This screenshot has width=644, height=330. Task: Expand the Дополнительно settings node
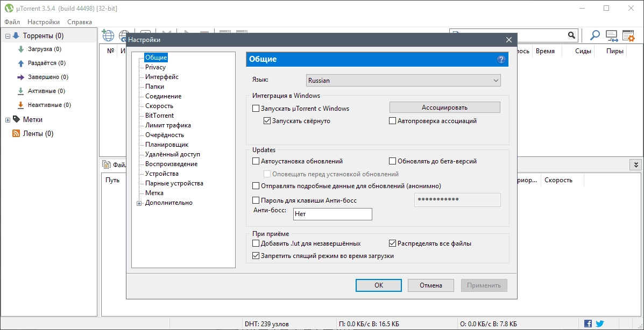(139, 203)
